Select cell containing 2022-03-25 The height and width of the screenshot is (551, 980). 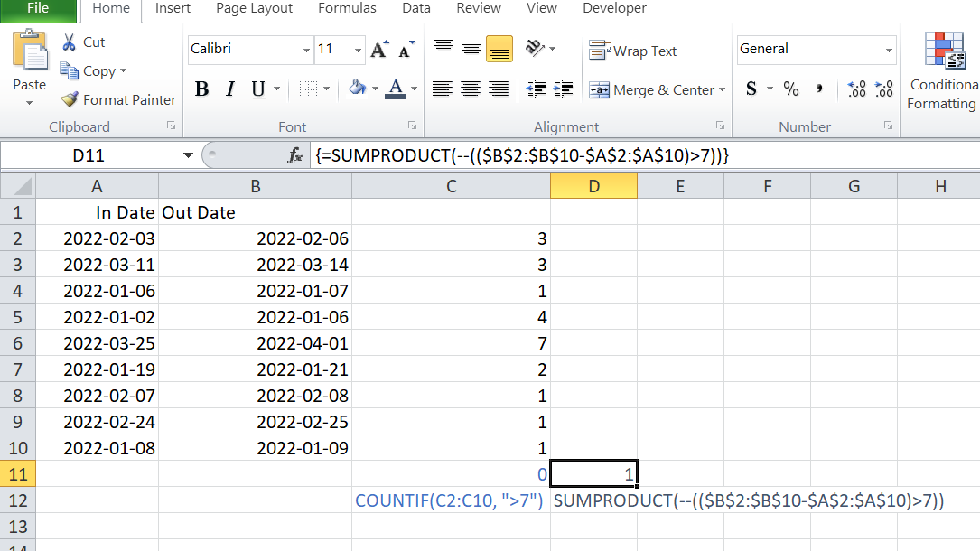[x=98, y=343]
